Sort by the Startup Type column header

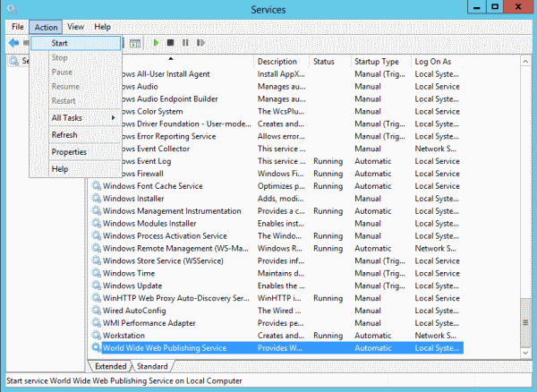(380, 62)
